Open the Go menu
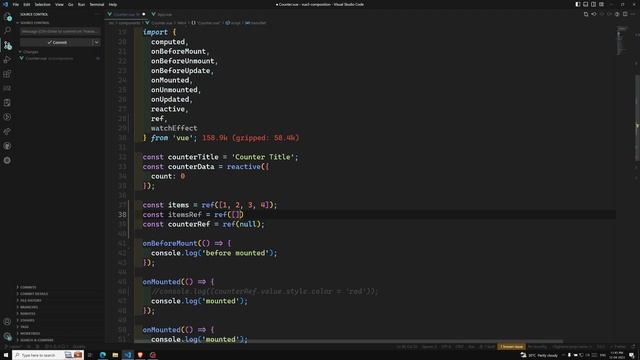This screenshot has width=640, height=360. (71, 4)
